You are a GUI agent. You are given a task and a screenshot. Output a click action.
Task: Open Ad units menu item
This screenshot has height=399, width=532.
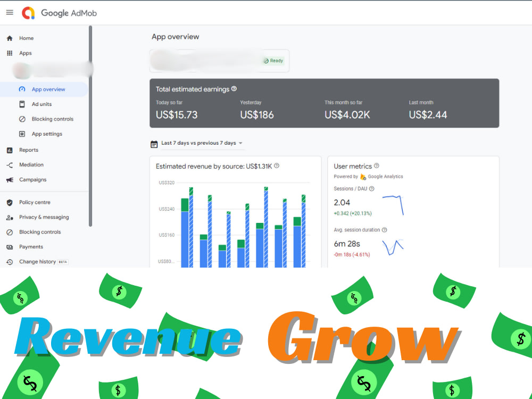(41, 104)
